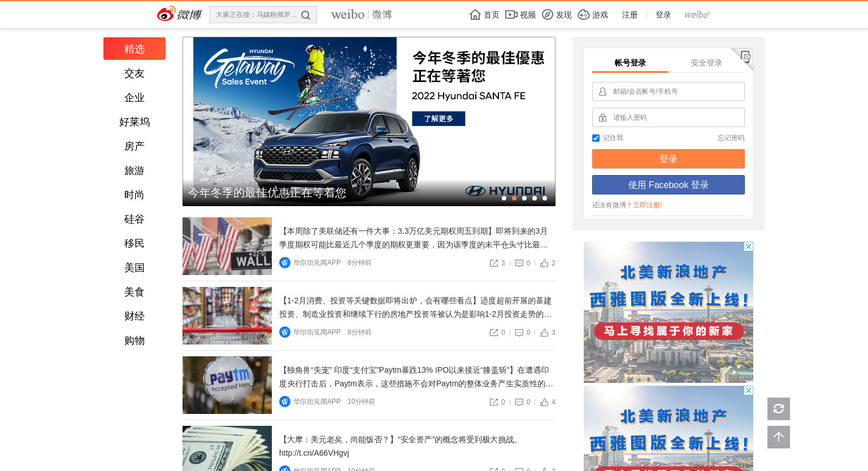Select the first carousel dot
The image size is (868, 471).
504,198
